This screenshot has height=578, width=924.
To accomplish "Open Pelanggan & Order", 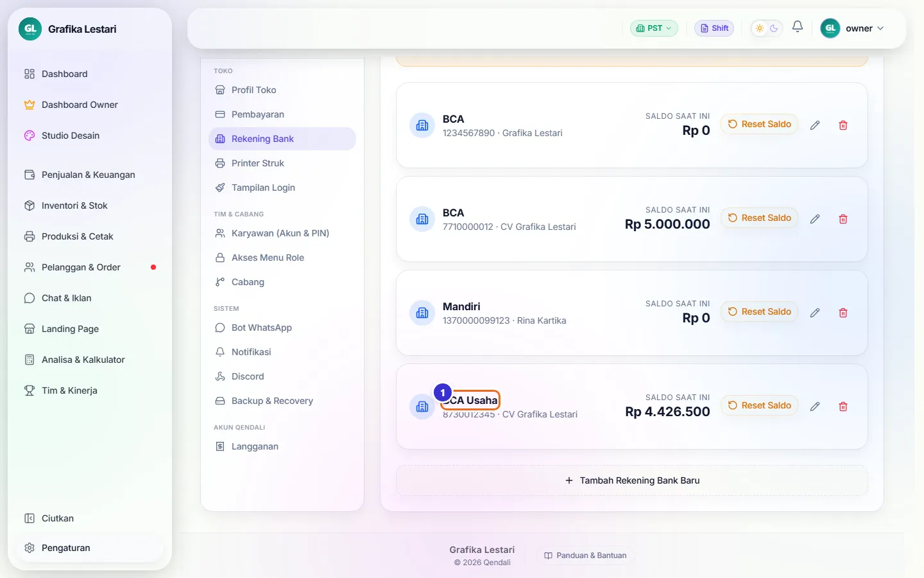I will 90,267.
